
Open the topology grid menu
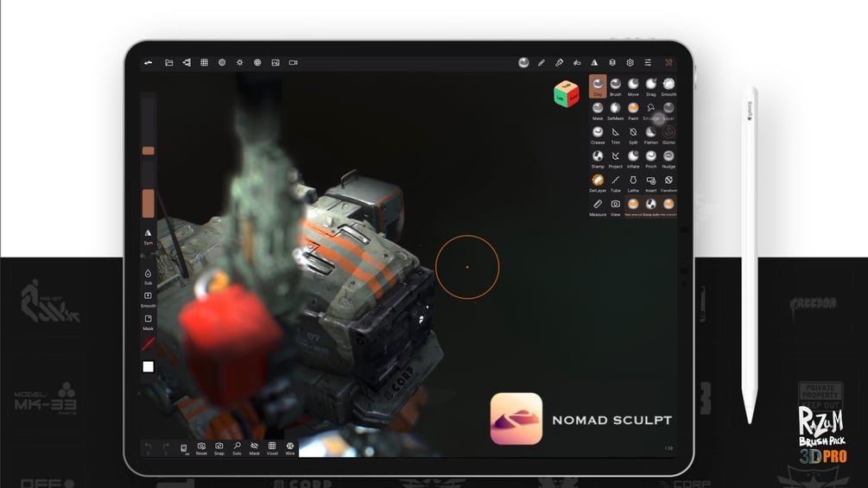[205, 62]
